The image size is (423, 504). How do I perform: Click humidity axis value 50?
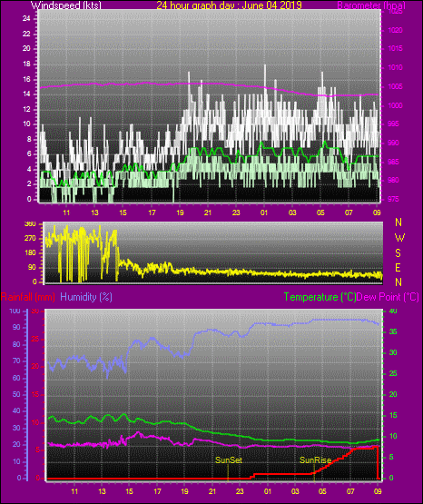point(16,394)
